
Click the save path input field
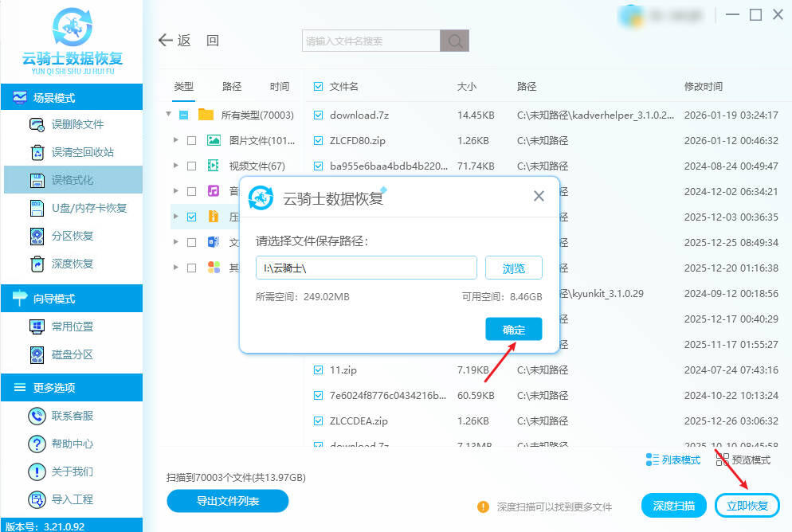click(367, 268)
